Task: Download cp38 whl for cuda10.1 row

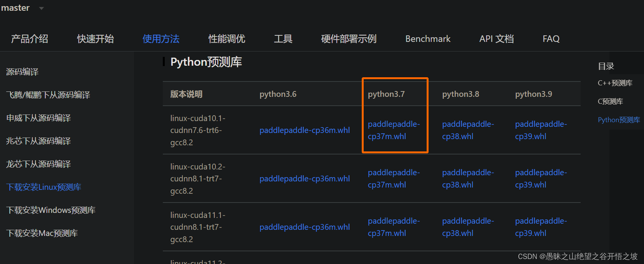Action: coord(468,130)
